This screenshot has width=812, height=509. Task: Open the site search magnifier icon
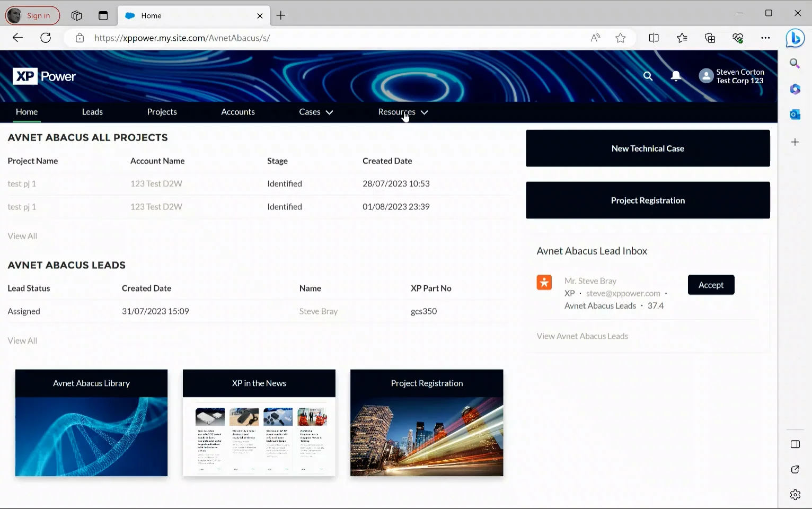tap(648, 76)
